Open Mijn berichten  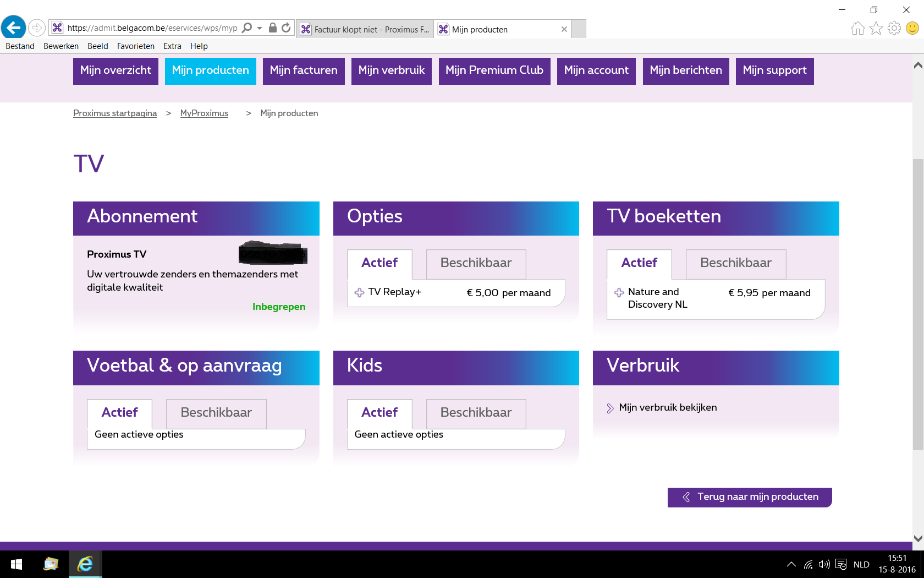pos(686,71)
